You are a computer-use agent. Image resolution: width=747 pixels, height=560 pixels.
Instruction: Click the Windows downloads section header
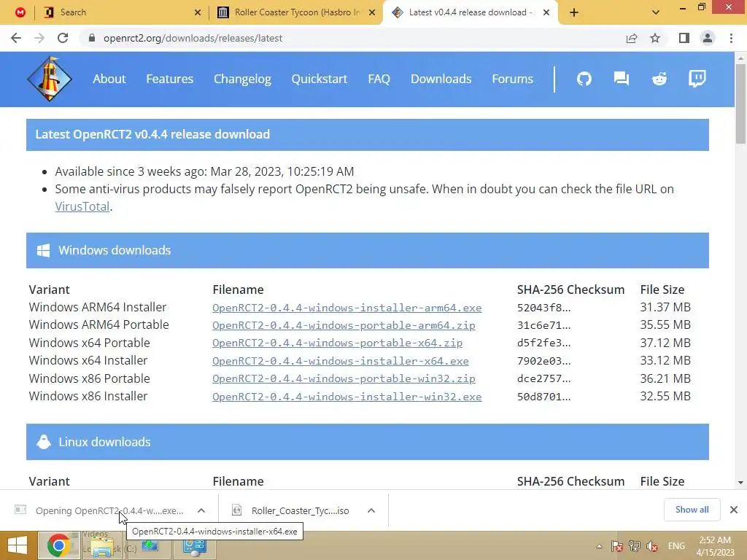coord(368,251)
